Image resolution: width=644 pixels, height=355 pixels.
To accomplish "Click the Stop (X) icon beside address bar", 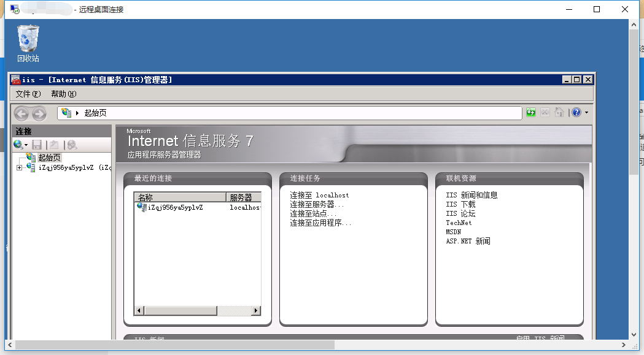I will (545, 112).
